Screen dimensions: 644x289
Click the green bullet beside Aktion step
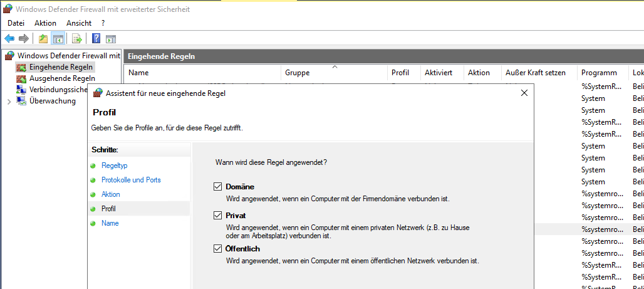93,194
